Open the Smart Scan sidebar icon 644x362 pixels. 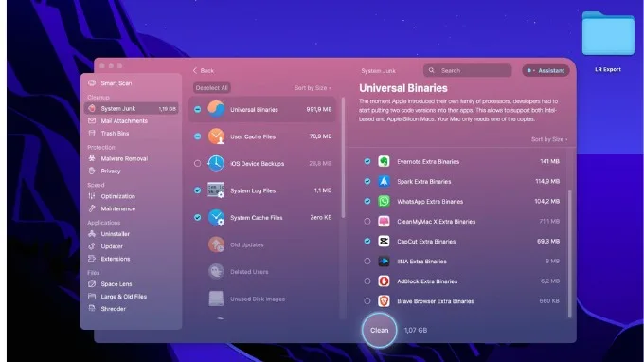(92, 83)
